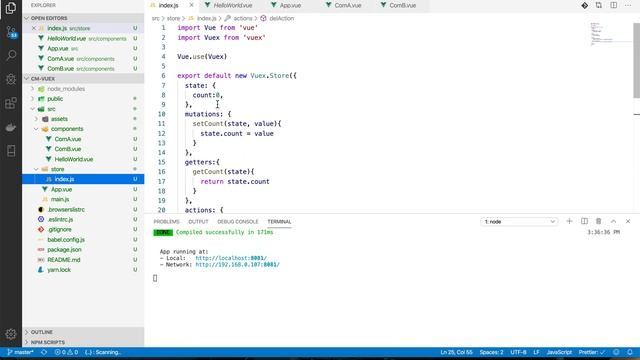Open the localhost:8081 link in terminal
The width and height of the screenshot is (640, 360).
pyautogui.click(x=231, y=258)
